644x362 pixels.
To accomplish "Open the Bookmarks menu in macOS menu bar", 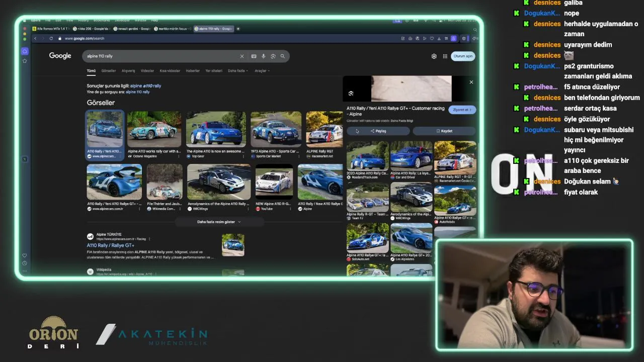I will coord(102,20).
